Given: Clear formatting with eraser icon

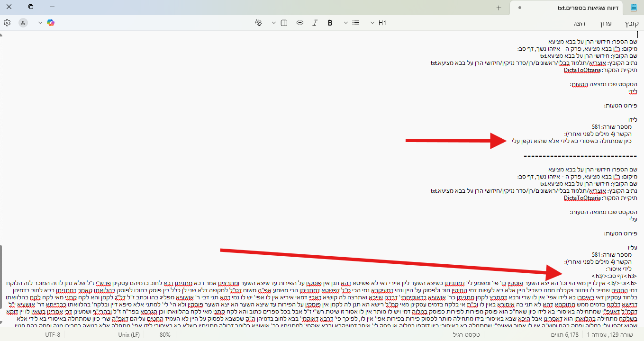Looking at the screenshot, I should pos(258,23).
